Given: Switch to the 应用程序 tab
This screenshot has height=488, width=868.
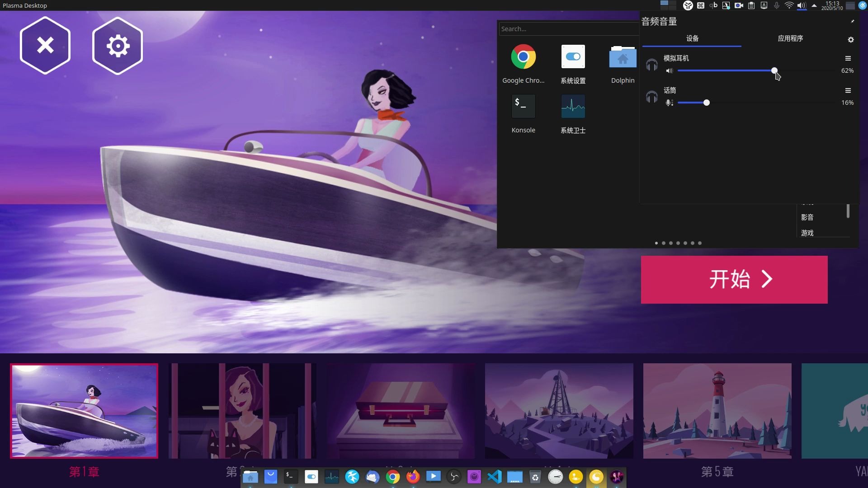Looking at the screenshot, I should click(x=790, y=38).
